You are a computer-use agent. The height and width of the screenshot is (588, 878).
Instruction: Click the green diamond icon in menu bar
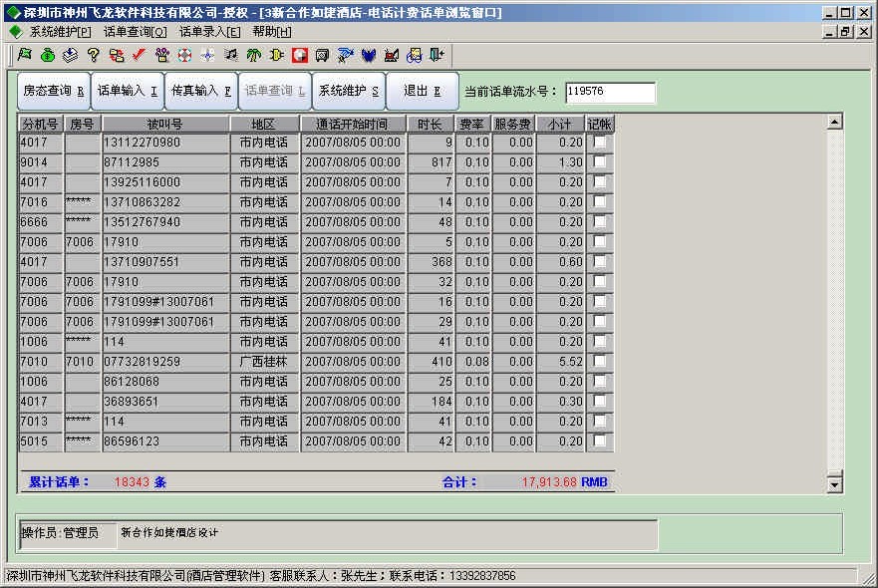[16, 31]
